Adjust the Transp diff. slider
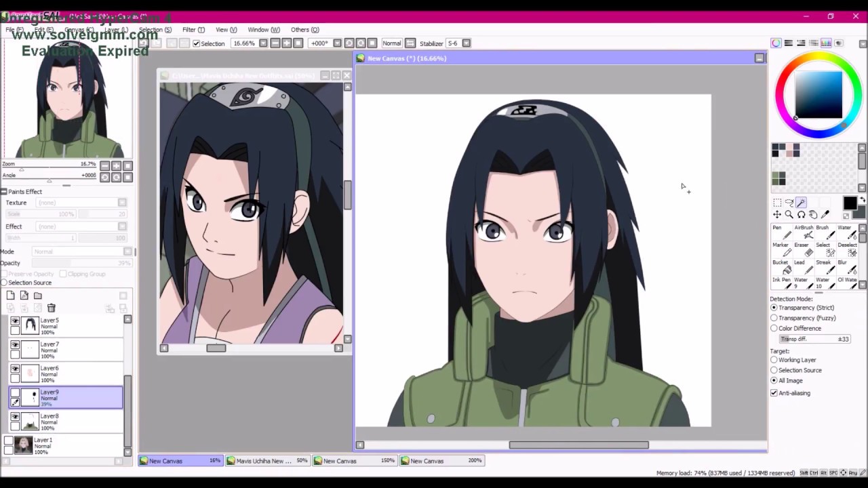 click(816, 339)
